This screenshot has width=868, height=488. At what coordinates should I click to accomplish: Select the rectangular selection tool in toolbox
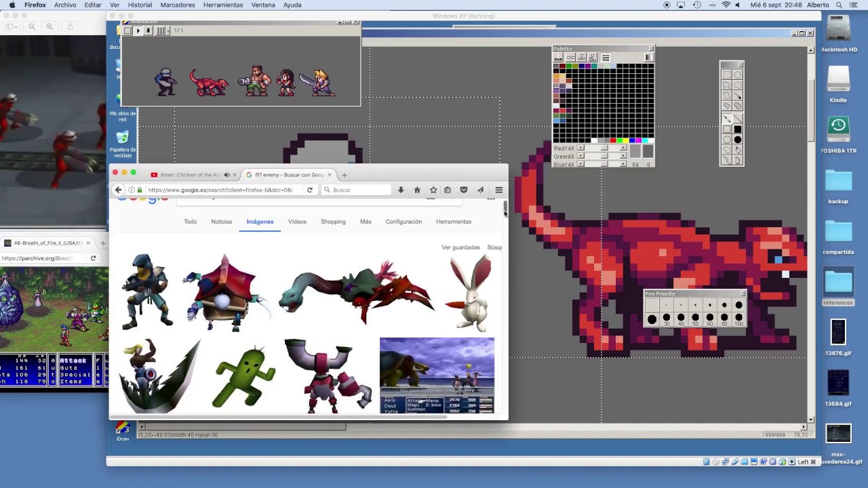726,75
